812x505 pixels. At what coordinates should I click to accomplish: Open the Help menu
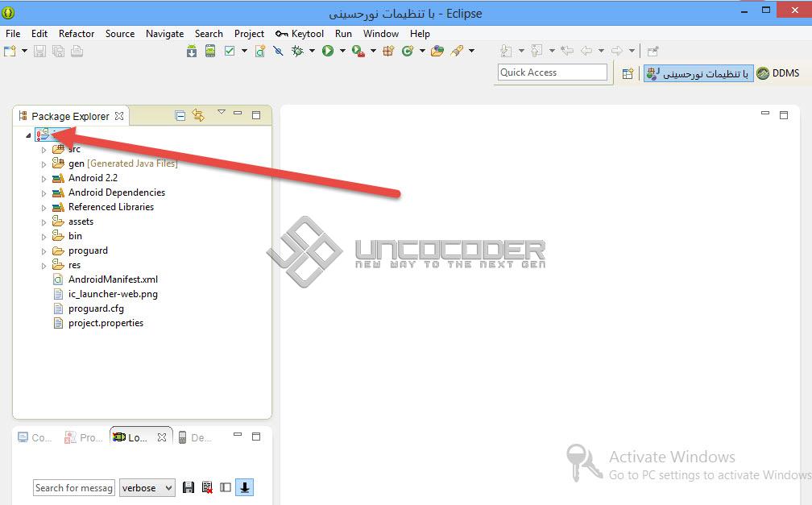(420, 34)
